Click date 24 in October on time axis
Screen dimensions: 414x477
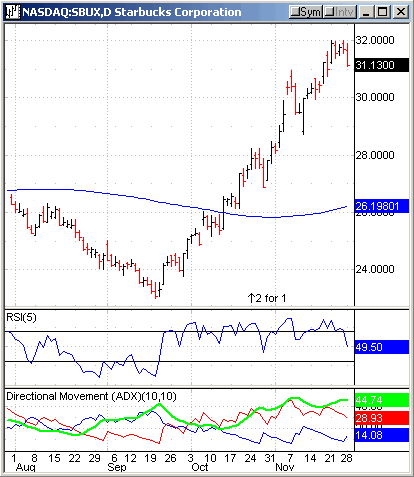click(x=250, y=458)
